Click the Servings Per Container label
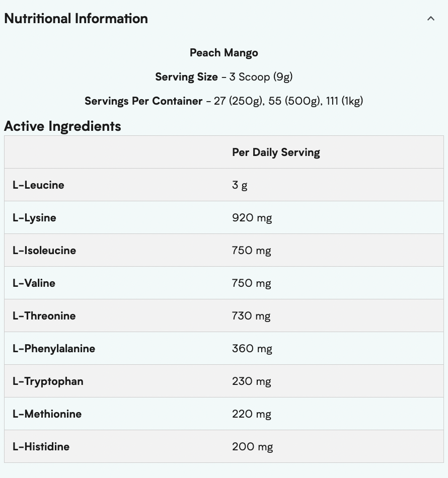The height and width of the screenshot is (478, 448). click(x=143, y=101)
